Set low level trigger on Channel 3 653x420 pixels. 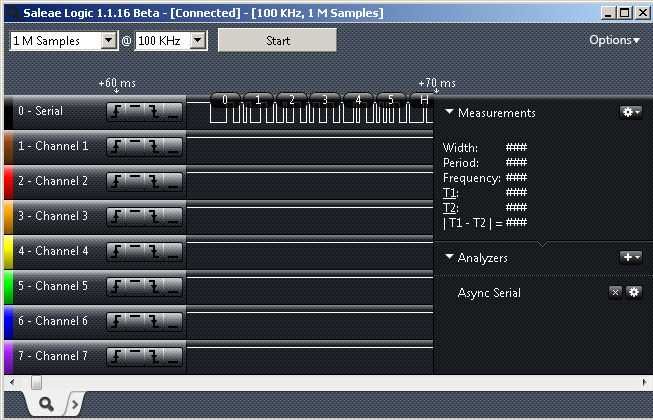[x=173, y=216]
